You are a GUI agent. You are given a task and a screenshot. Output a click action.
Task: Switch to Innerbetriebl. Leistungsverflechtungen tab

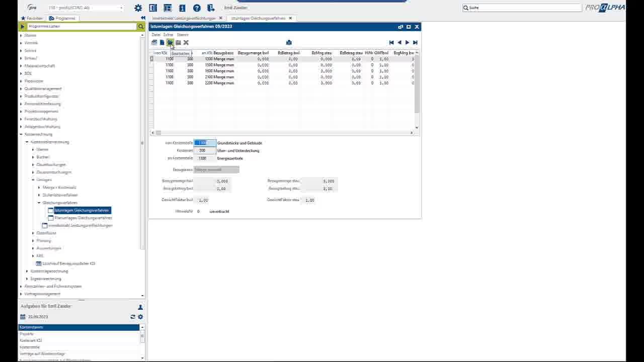click(184, 18)
